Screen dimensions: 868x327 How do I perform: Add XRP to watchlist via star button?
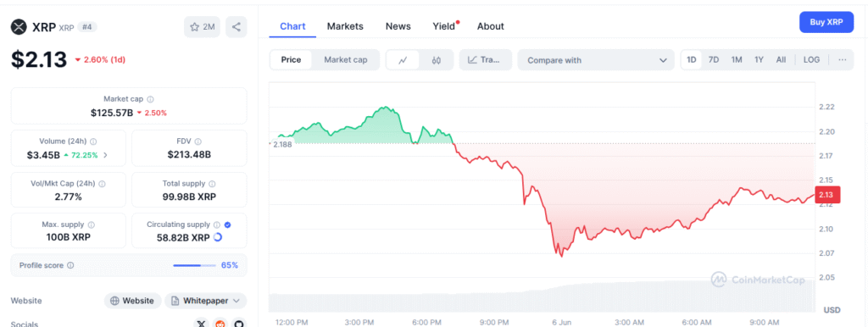pyautogui.click(x=202, y=26)
